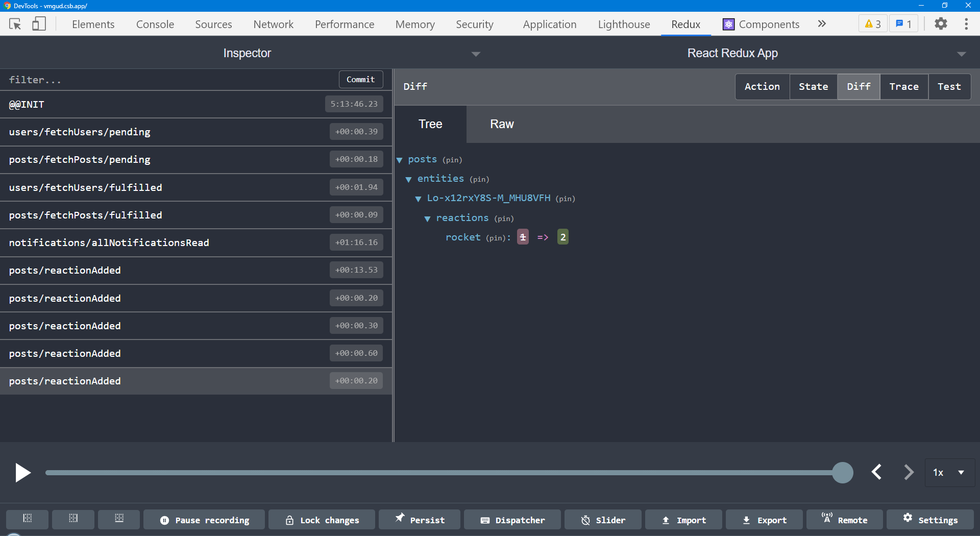This screenshot has width=980, height=536.
Task: Collapse the entities node
Action: coord(409,179)
